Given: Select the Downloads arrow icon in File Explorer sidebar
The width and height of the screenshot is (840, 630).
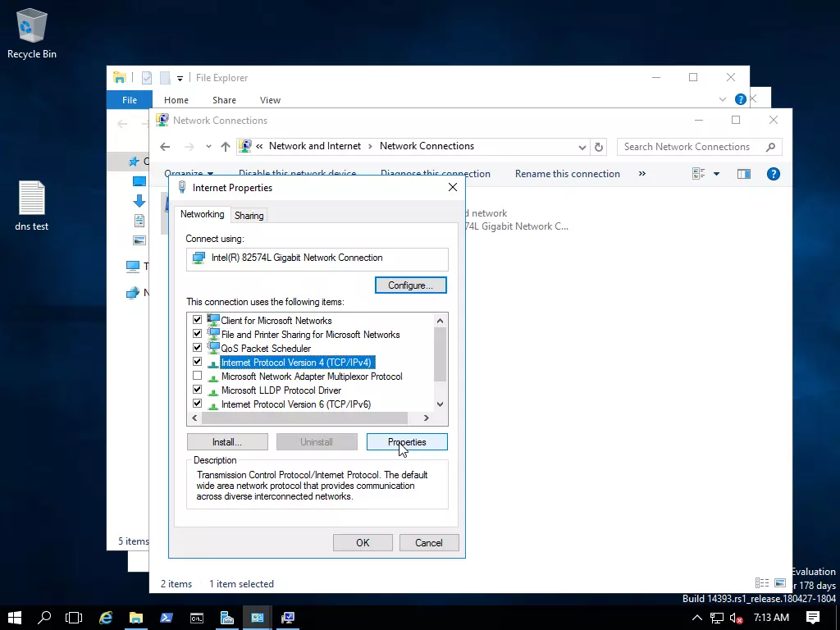Looking at the screenshot, I should (139, 201).
